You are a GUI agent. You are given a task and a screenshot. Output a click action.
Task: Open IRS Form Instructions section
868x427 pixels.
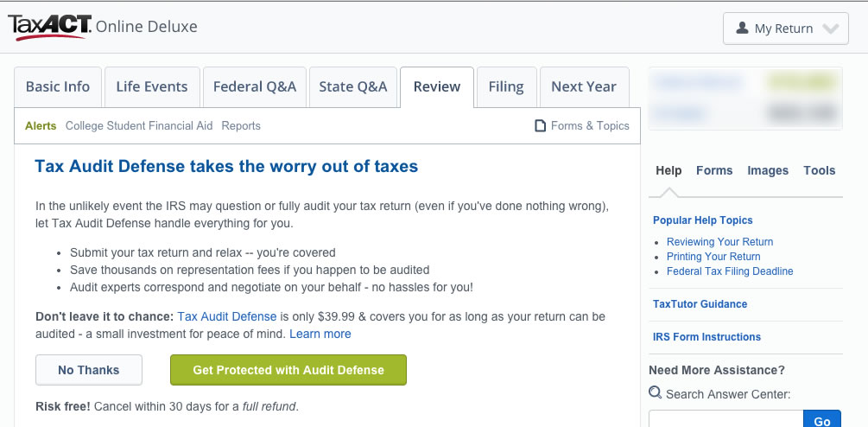pyautogui.click(x=706, y=337)
